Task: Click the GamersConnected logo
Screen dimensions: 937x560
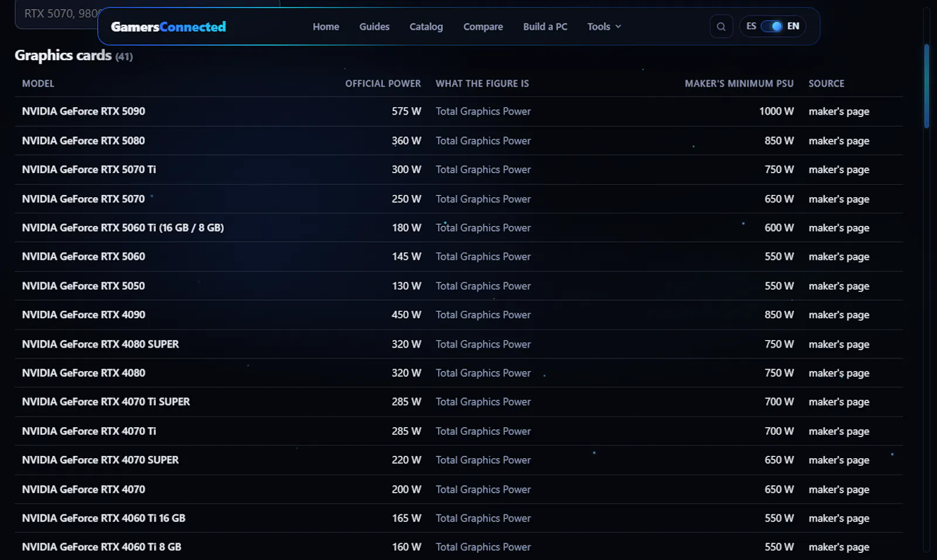Action: tap(168, 27)
